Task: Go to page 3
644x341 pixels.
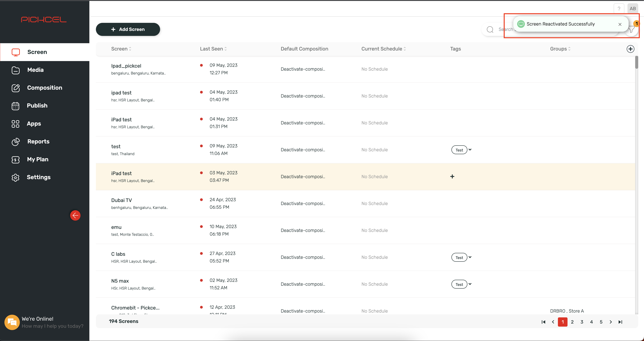Action: (582, 322)
